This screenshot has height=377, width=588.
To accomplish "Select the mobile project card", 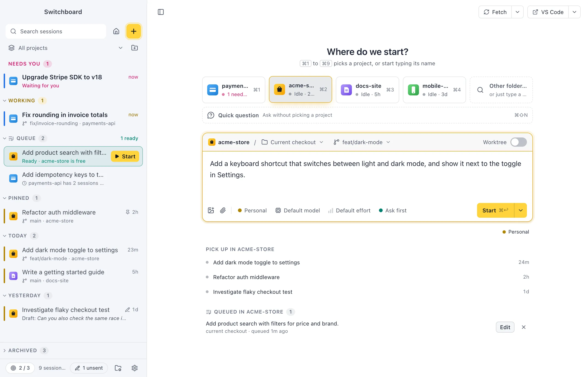I will 434,90.
